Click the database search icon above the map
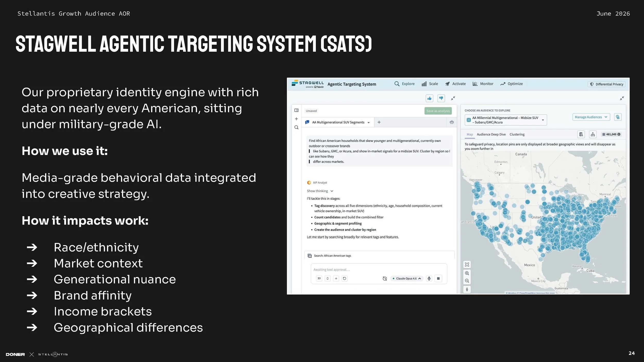Screen dimensions: 644x362 [581, 134]
